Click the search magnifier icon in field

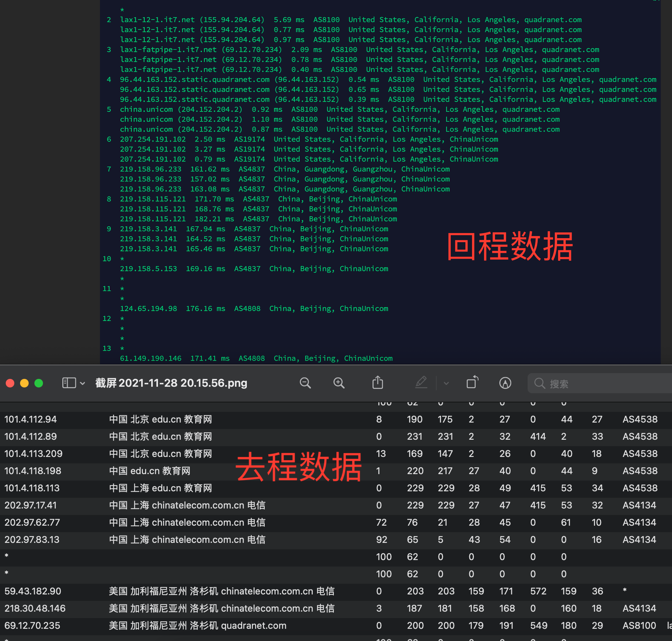(539, 384)
